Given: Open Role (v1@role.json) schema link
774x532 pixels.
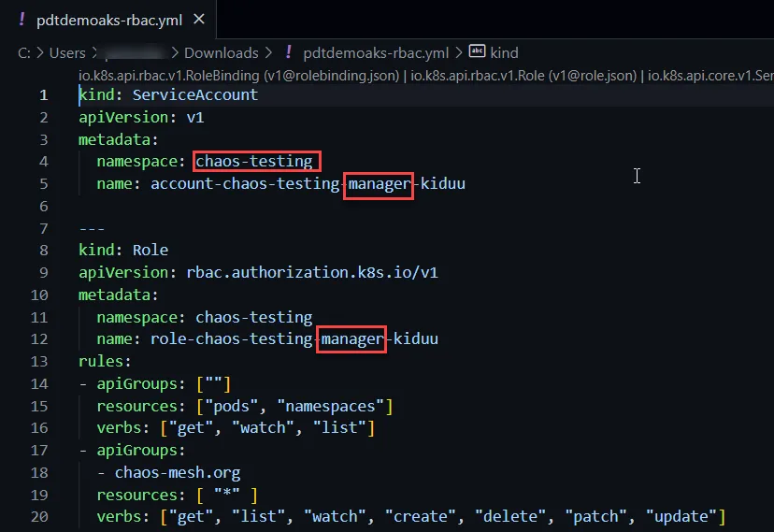Looking at the screenshot, I should [x=523, y=76].
